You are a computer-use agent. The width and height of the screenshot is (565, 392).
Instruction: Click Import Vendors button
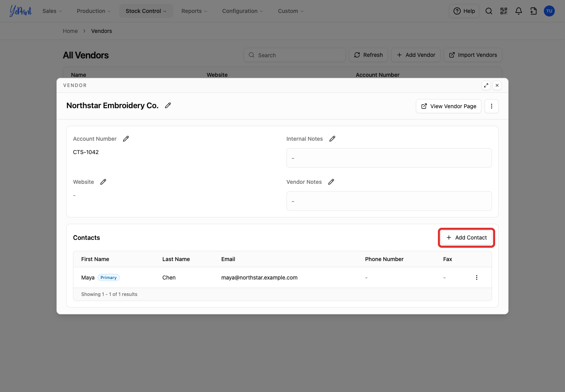pos(473,55)
